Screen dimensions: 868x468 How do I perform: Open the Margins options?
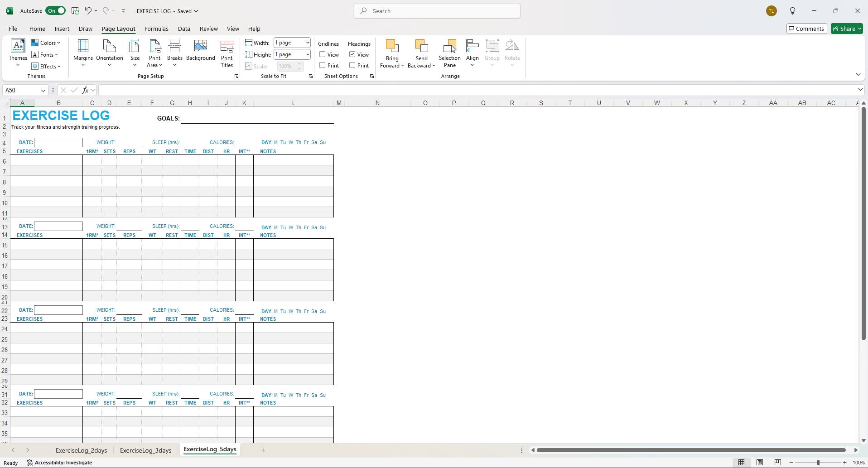tap(83, 53)
